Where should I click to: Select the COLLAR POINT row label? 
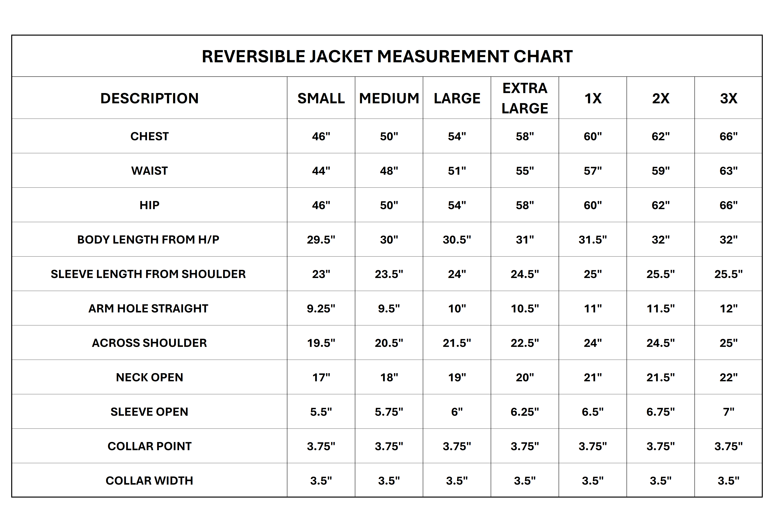point(149,446)
